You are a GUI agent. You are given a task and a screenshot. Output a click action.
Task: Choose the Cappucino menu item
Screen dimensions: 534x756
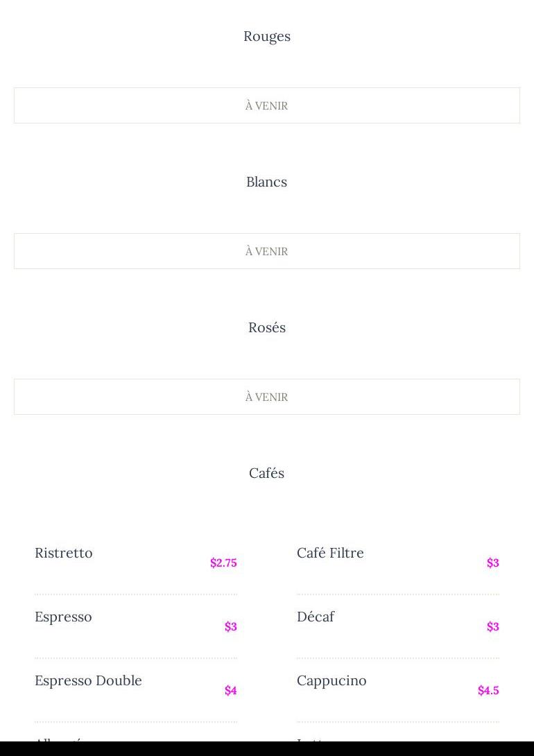tap(331, 680)
